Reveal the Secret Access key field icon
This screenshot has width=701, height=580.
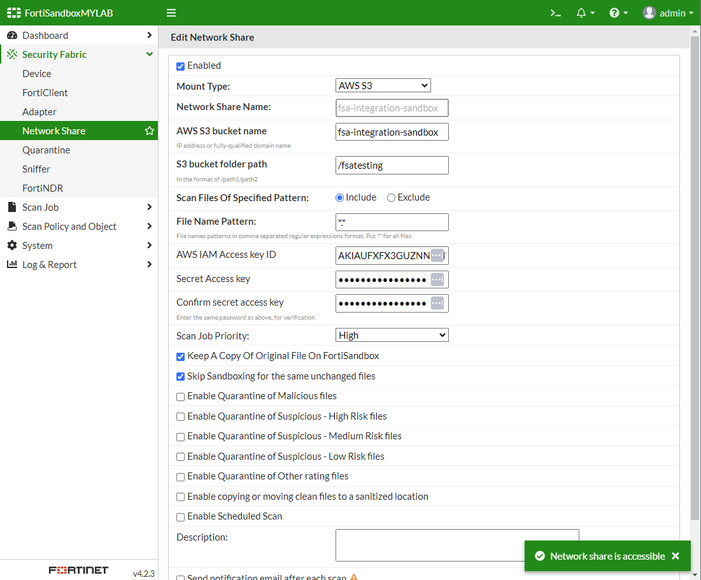pyautogui.click(x=437, y=279)
